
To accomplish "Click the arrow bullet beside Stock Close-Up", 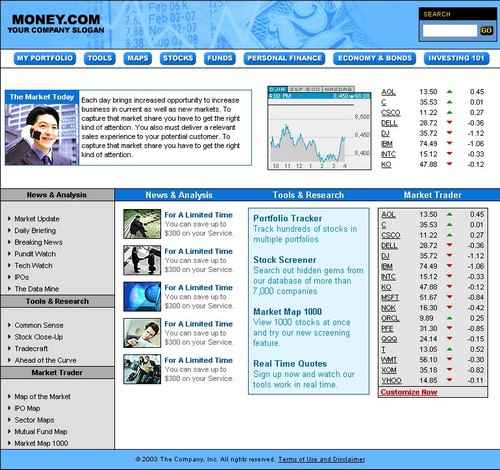I will [9, 337].
